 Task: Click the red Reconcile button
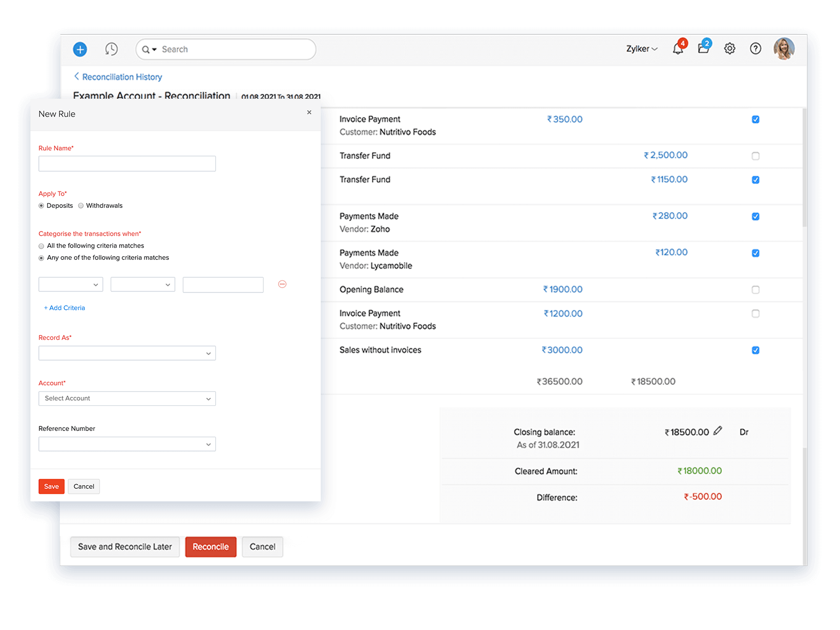click(211, 547)
